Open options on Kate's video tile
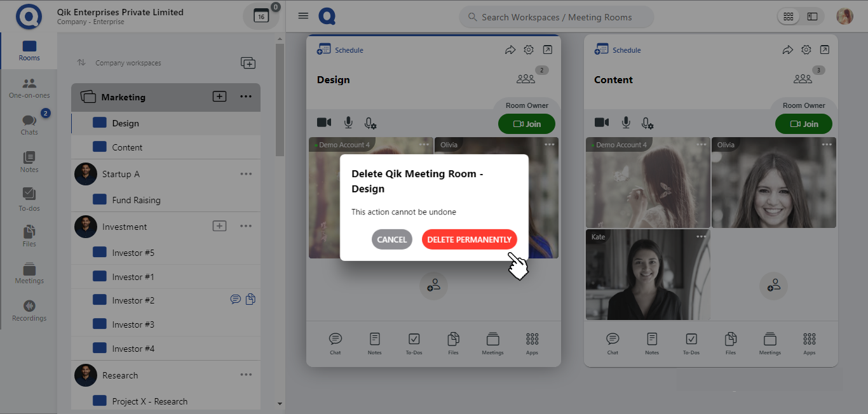Viewport: 868px width, 414px height. point(701,237)
